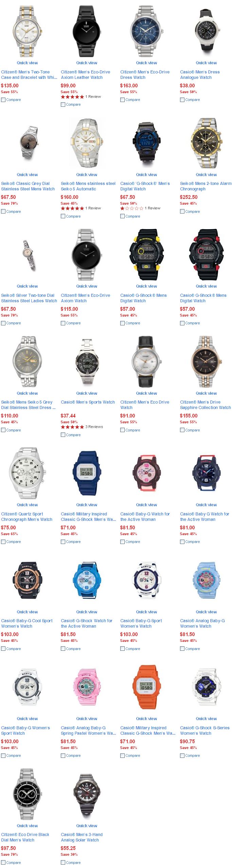Open the Citizen Eco-Drive Axiom Leather watch image
The image size is (232, 868).
[x=87, y=31]
